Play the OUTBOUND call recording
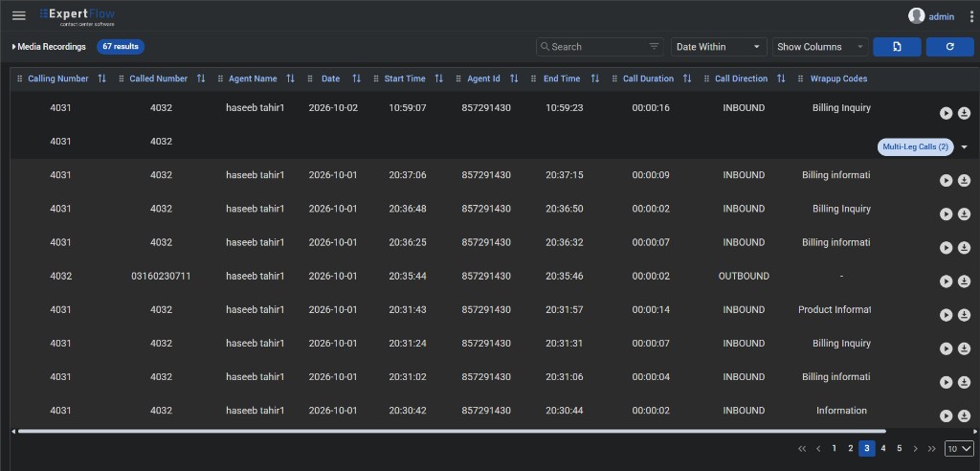This screenshot has width=980, height=471. (x=947, y=281)
